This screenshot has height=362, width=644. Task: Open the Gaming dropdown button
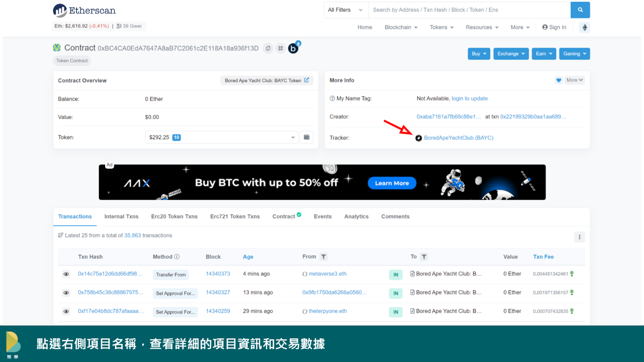tap(574, 54)
